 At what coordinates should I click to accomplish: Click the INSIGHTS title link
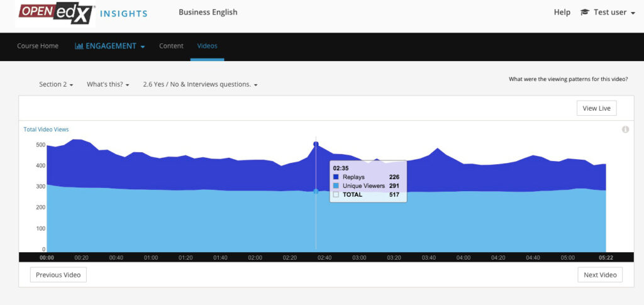[124, 14]
